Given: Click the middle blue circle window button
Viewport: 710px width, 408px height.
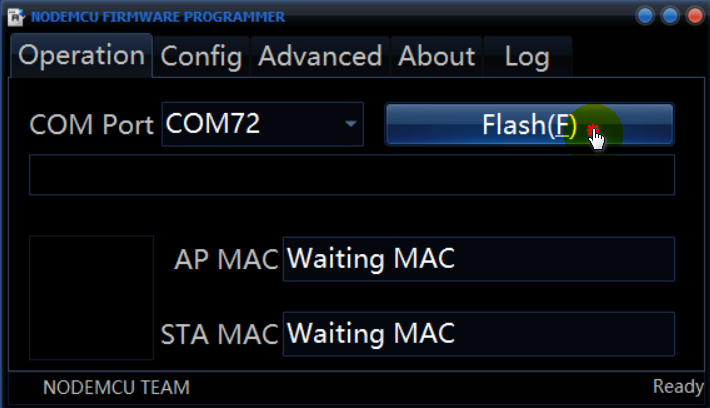Looking at the screenshot, I should click(669, 16).
